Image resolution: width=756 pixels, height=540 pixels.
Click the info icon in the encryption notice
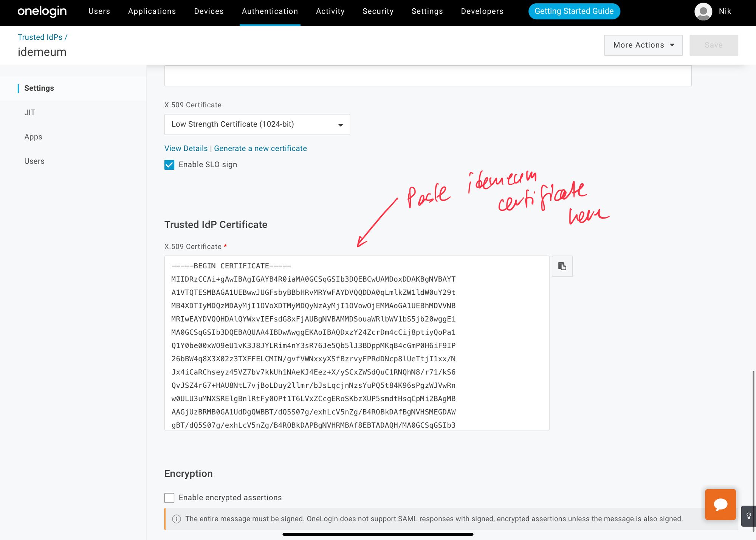point(177,519)
